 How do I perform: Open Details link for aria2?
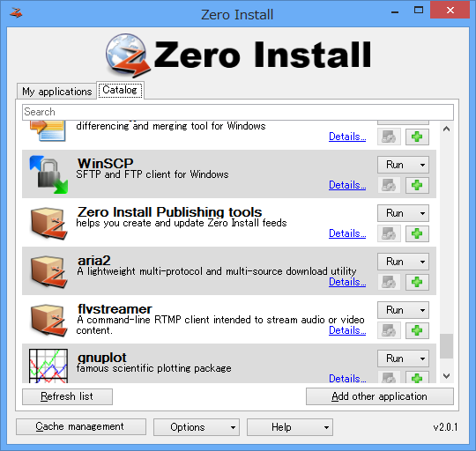coord(347,282)
